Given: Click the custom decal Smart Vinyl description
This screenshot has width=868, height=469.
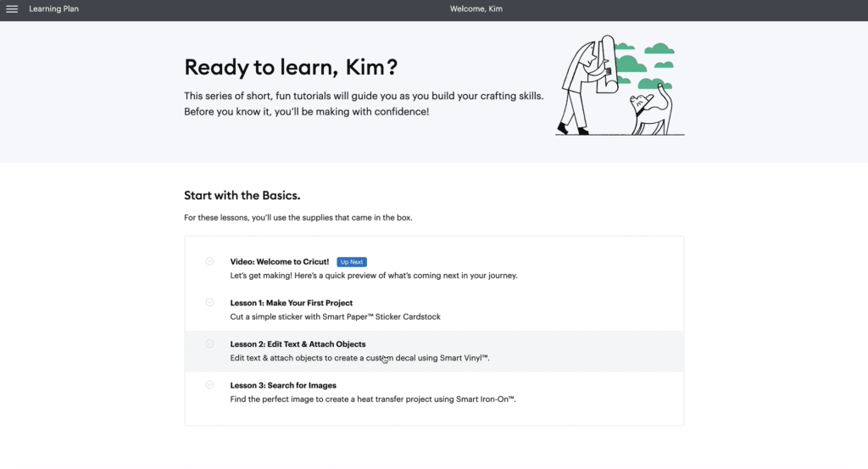Looking at the screenshot, I should click(x=359, y=358).
